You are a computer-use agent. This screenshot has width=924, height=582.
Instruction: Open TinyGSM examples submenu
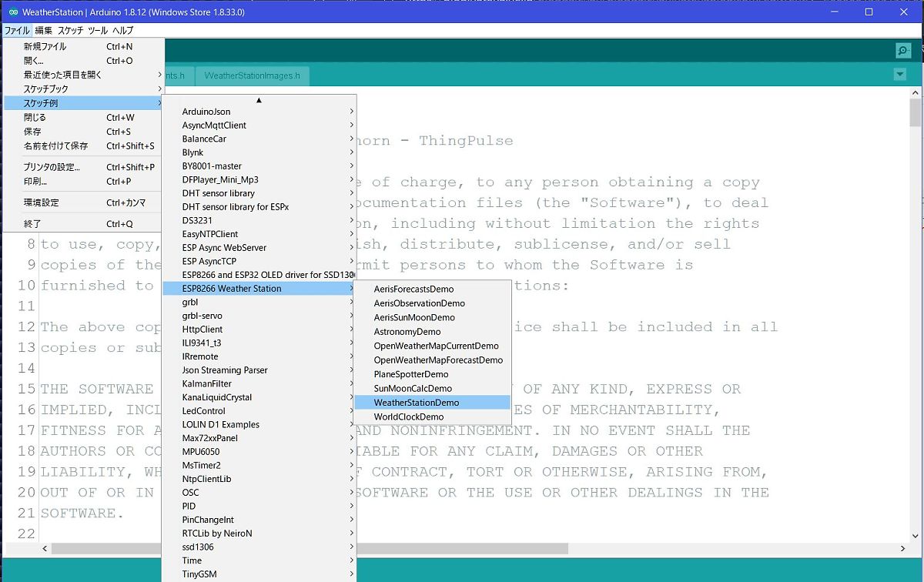[259, 574]
